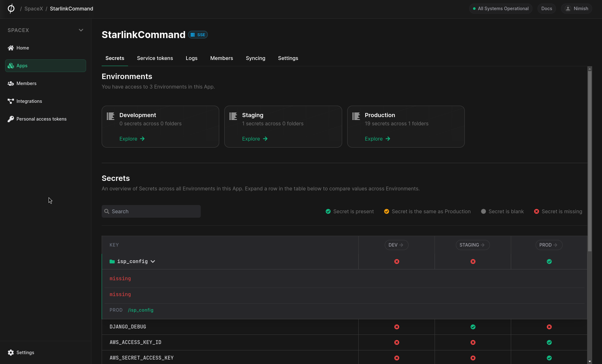Viewport: 602px width, 364px height.
Task: Explore the Production environment
Action: coord(377,139)
